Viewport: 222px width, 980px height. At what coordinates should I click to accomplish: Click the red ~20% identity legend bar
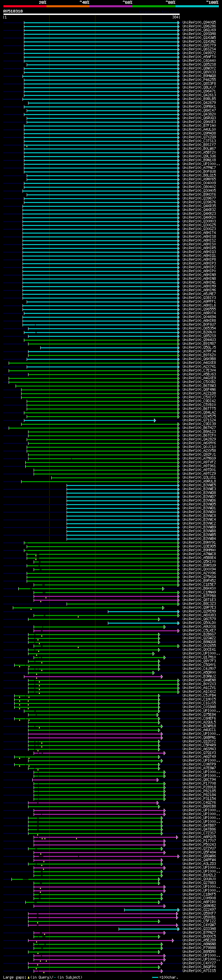pos(25,6)
